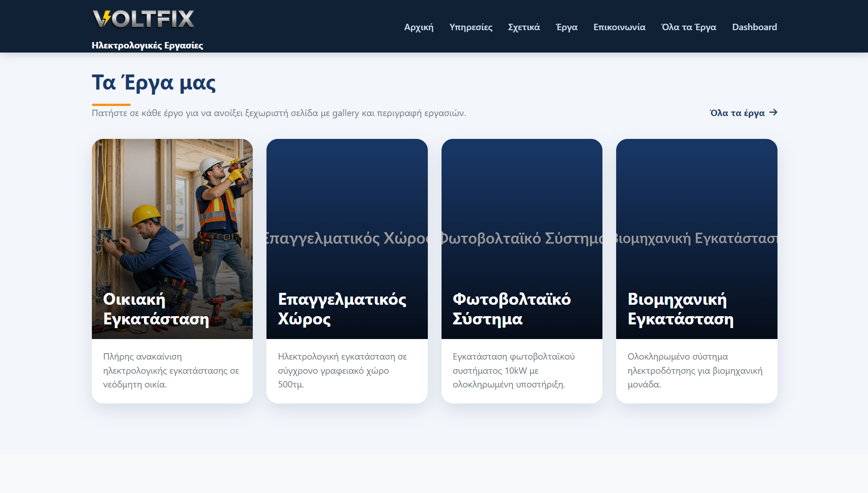Image resolution: width=868 pixels, height=493 pixels.
Task: Open Όλα τα Έργα in navbar
Action: coord(689,27)
